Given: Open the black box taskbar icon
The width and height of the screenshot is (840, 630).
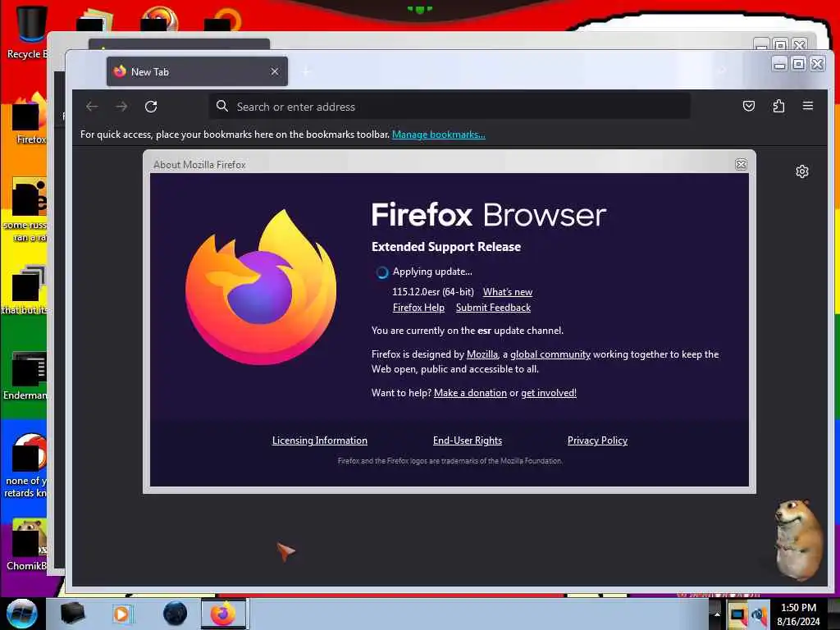Looking at the screenshot, I should (72, 614).
